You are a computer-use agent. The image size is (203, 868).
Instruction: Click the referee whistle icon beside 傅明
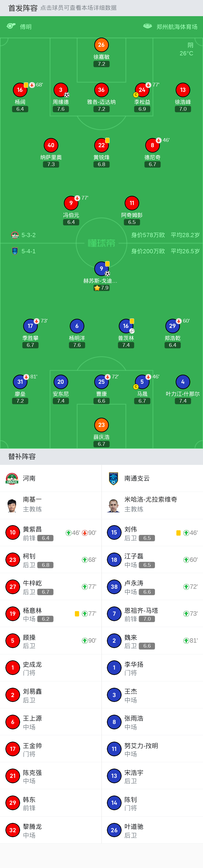[x=11, y=26]
